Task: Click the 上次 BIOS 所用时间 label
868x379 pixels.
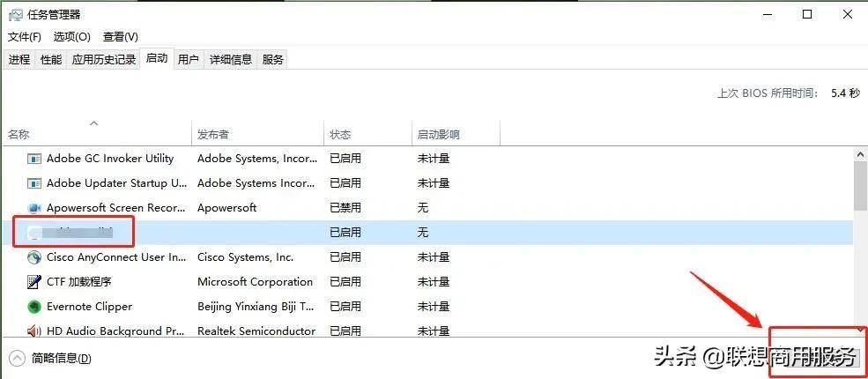Action: coord(768,93)
